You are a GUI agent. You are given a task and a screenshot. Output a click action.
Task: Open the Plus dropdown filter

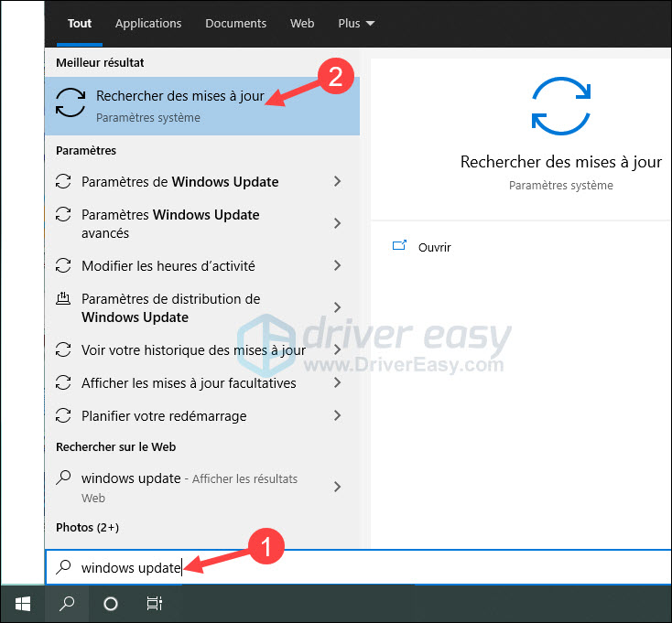tap(356, 23)
